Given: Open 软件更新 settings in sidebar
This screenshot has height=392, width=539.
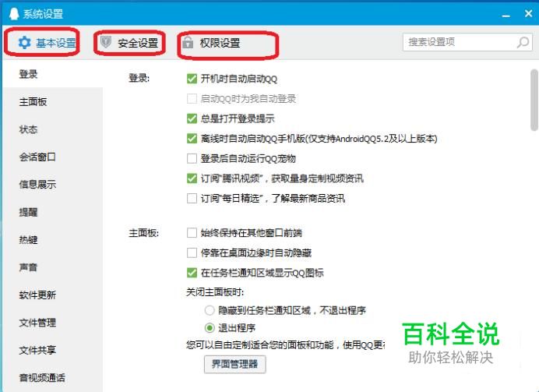Looking at the screenshot, I should (x=37, y=295).
